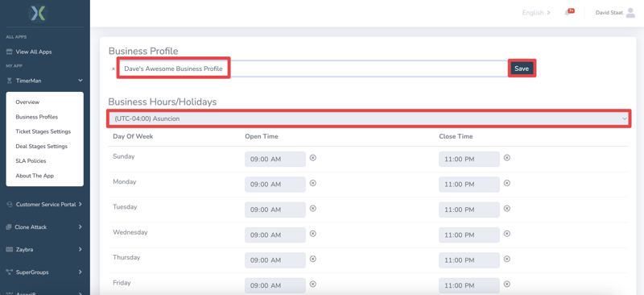Open the Overview submenu item
Image resolution: width=644 pixels, height=295 pixels.
point(27,102)
